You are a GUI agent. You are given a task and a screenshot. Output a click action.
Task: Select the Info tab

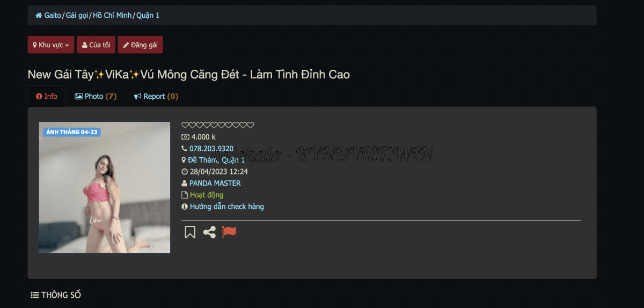point(47,97)
